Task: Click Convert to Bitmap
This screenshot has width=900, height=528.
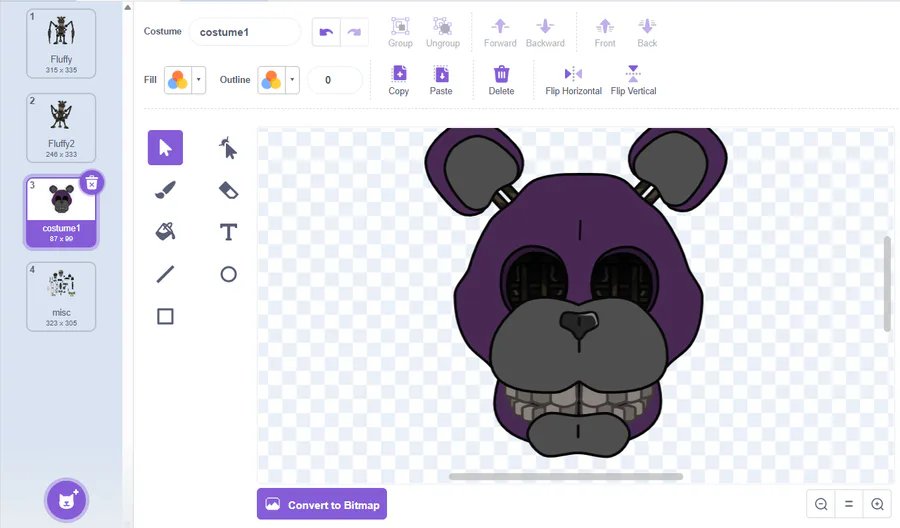Action: point(322,504)
